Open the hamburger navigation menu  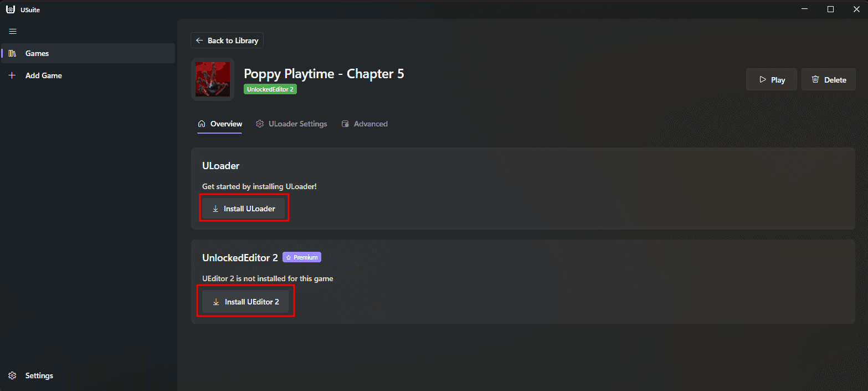13,32
